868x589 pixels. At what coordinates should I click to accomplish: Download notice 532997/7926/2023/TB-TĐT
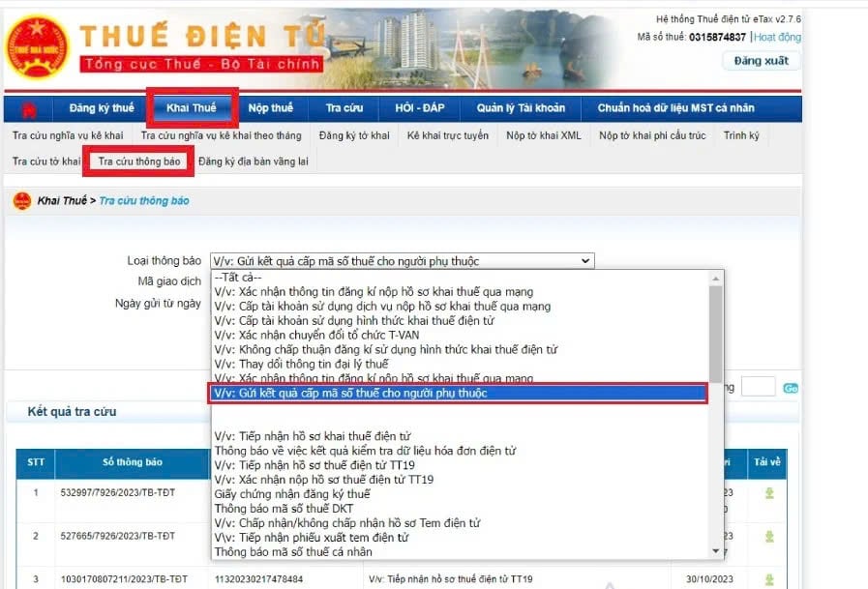pyautogui.click(x=769, y=493)
